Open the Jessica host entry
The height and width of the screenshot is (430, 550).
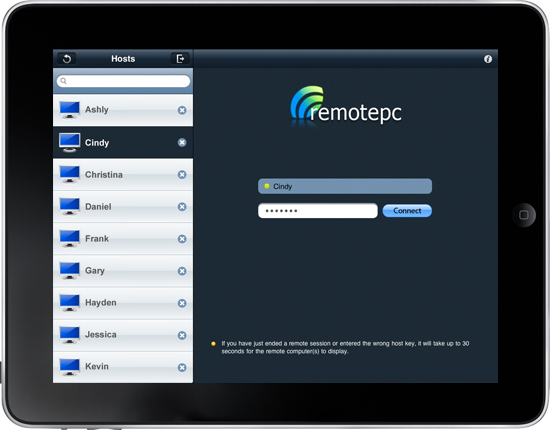tap(123, 335)
